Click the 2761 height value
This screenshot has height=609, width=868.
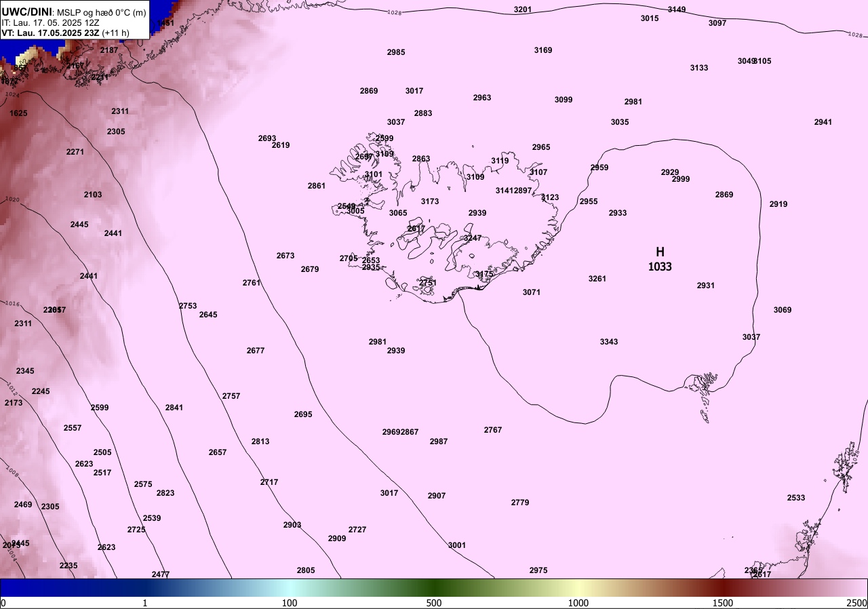(x=252, y=283)
